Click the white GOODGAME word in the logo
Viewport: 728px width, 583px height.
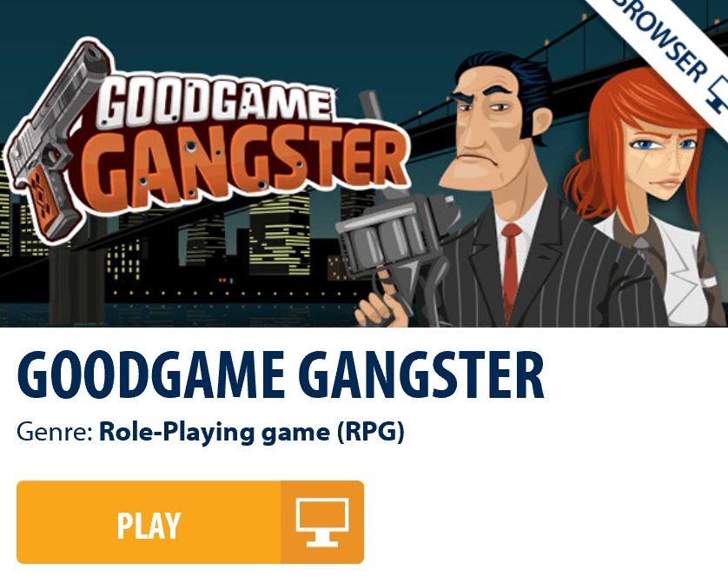pyautogui.click(x=215, y=103)
